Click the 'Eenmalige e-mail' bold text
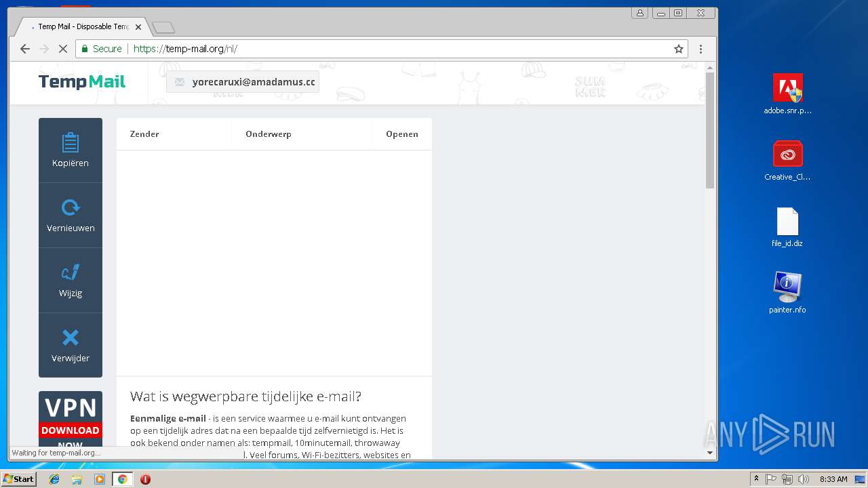Screen dimensions: 868x488 tap(168, 418)
